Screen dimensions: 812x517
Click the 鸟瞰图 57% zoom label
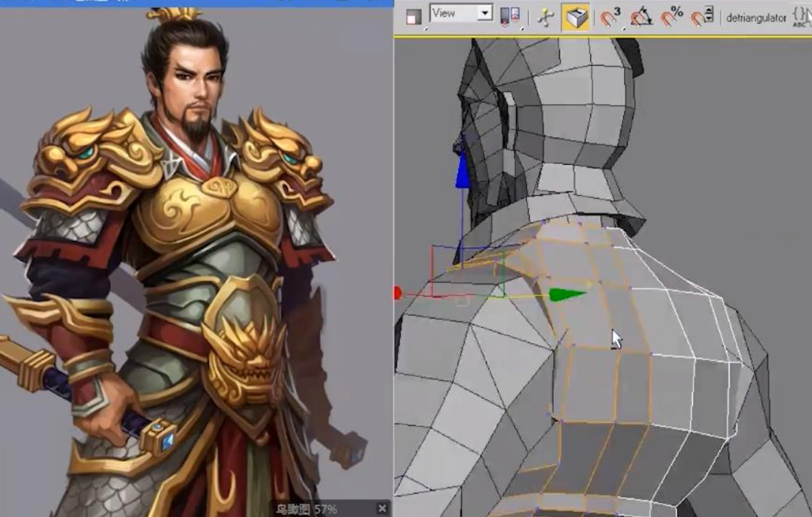307,509
